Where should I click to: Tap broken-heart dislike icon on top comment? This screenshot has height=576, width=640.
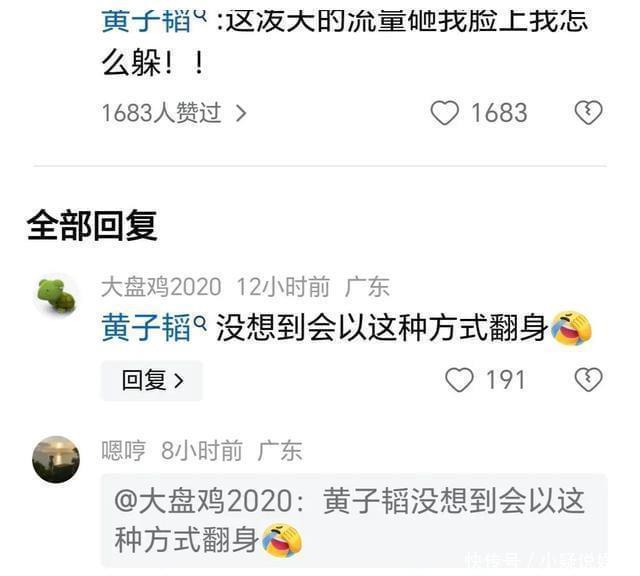(x=588, y=113)
